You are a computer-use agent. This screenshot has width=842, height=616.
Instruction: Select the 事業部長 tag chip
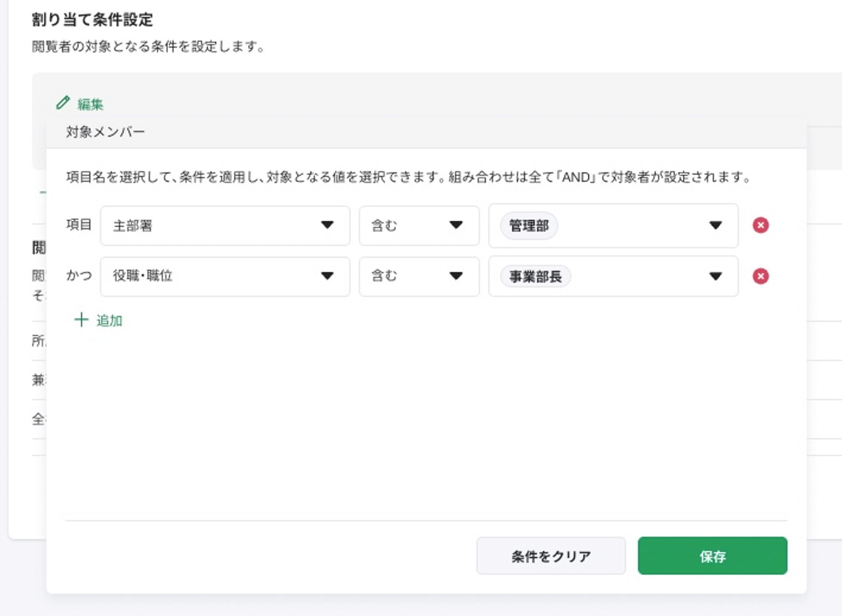pyautogui.click(x=535, y=277)
